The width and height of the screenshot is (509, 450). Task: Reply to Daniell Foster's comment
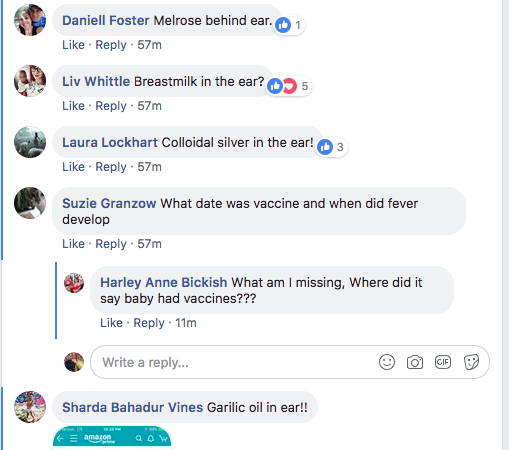[x=111, y=45]
